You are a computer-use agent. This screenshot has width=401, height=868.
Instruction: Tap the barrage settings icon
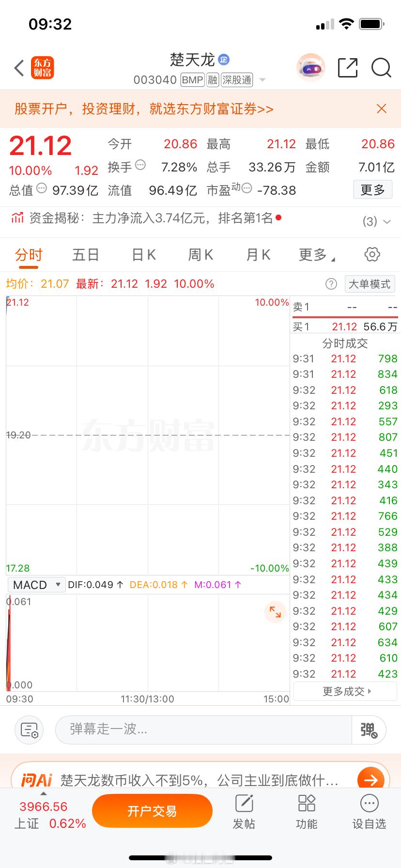coord(29,730)
